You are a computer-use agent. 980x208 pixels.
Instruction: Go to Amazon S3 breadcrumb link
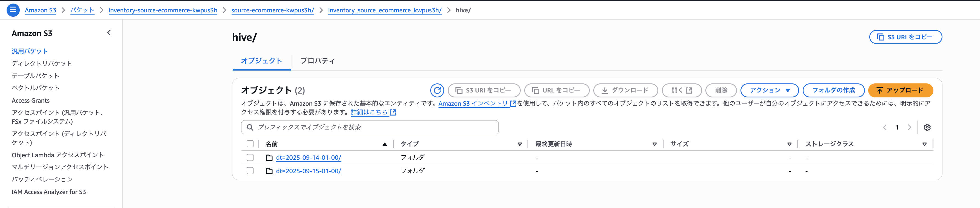point(40,10)
